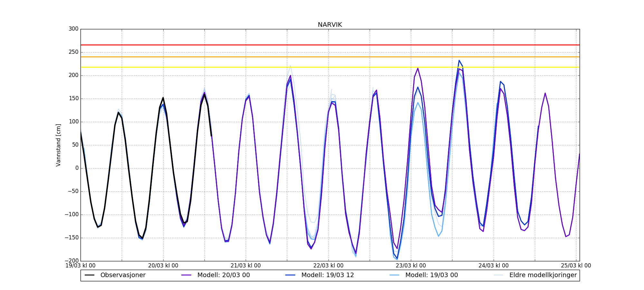The image size is (644, 290).
Task: Click the 22/03 kl 00 x-axis label
Action: coord(328,266)
